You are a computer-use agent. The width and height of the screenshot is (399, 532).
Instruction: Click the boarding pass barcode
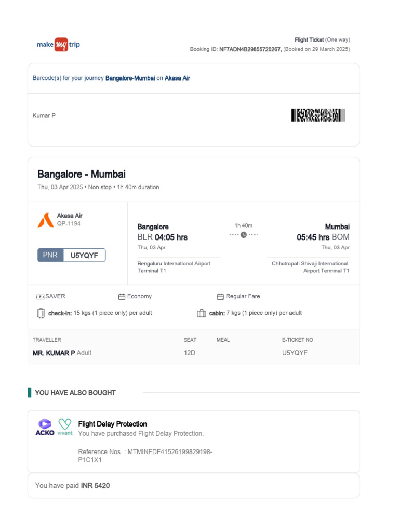(x=318, y=115)
